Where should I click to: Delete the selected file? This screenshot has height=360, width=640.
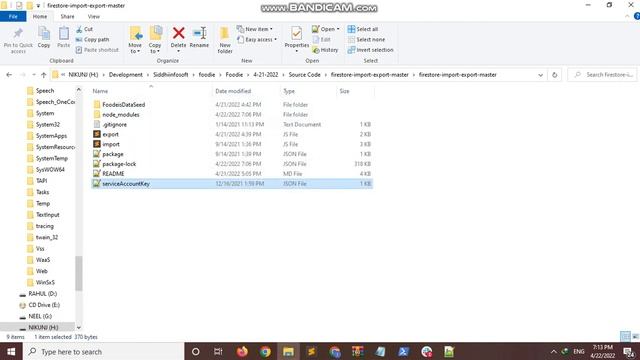coord(178,40)
